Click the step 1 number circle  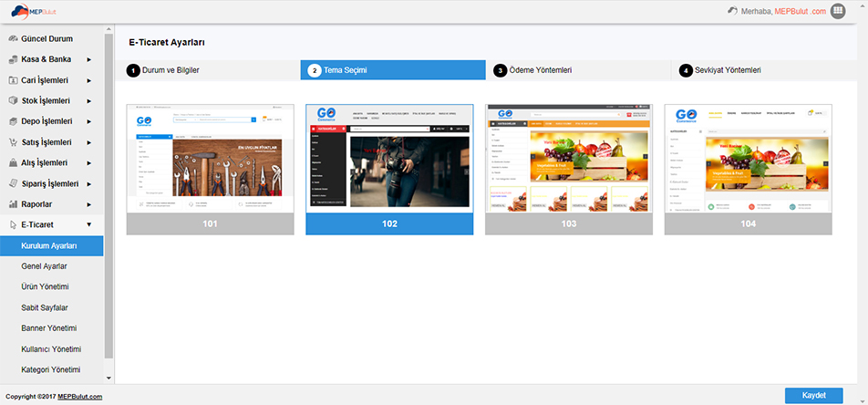coord(133,71)
